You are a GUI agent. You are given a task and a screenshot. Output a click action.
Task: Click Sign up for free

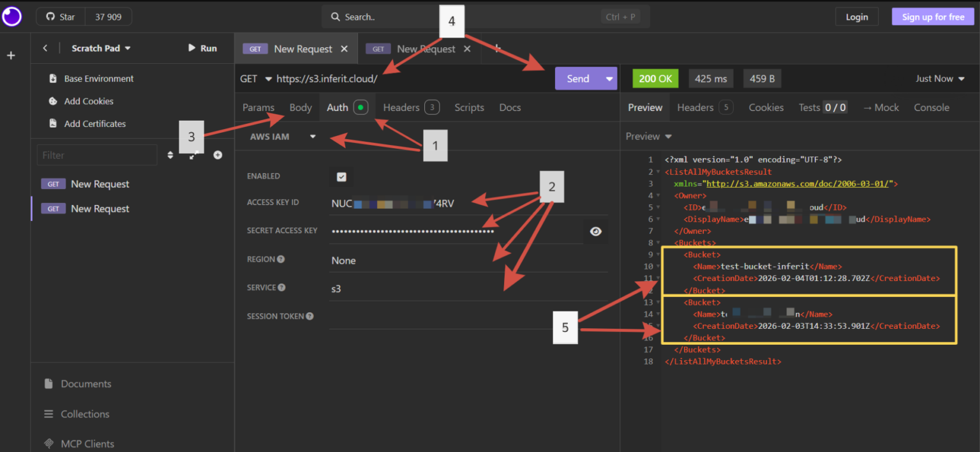click(933, 17)
